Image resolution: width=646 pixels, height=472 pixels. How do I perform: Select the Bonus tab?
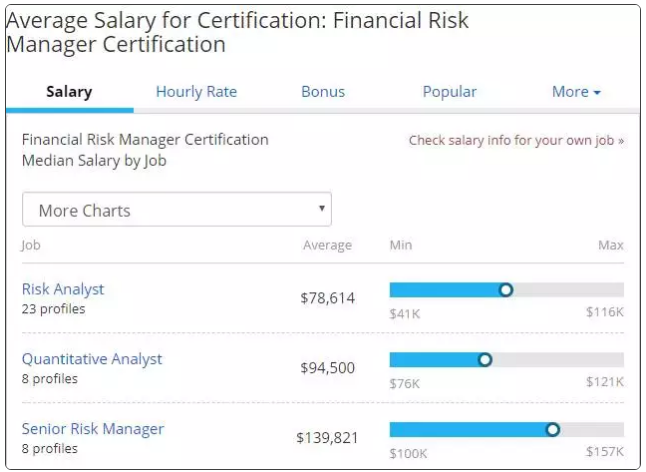tap(323, 92)
